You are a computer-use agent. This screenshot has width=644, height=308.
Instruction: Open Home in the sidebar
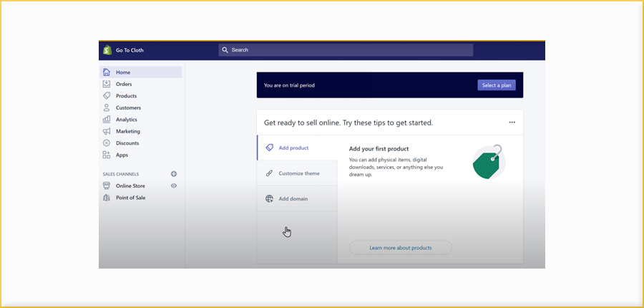(141, 72)
